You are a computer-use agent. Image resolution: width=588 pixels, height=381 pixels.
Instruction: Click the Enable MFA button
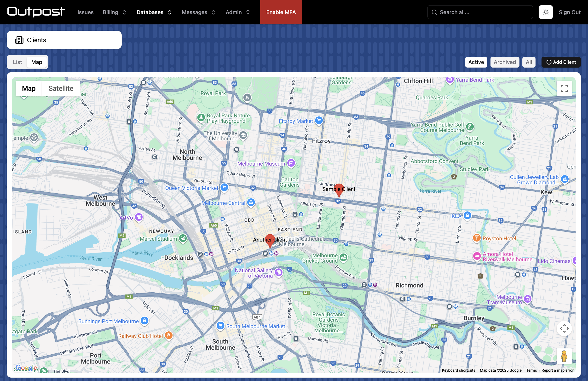point(281,12)
